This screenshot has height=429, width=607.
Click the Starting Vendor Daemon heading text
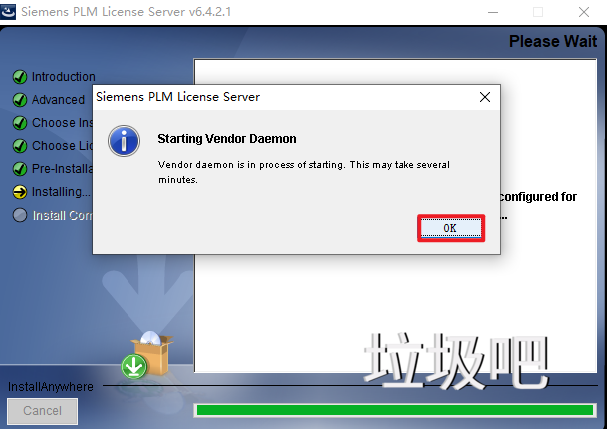(x=227, y=139)
